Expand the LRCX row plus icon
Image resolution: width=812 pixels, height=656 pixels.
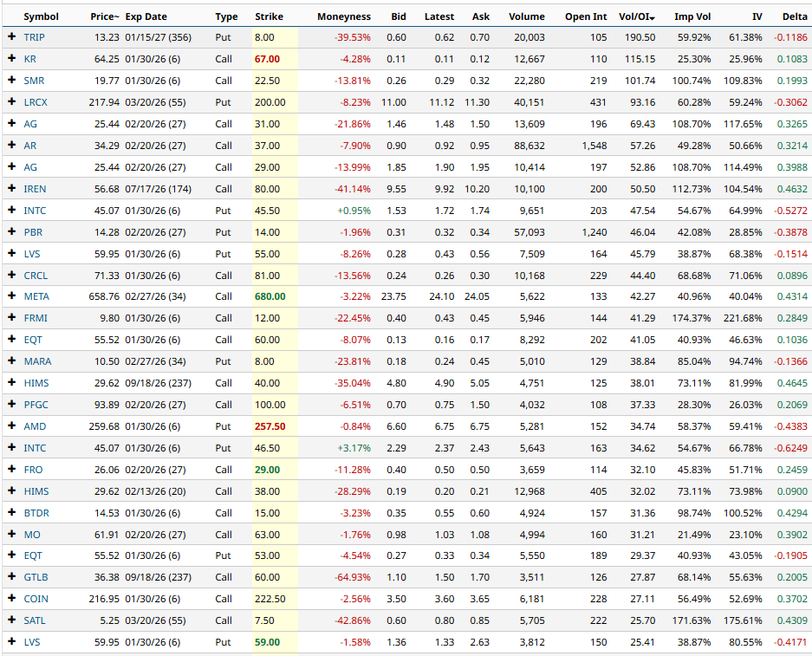(11, 101)
